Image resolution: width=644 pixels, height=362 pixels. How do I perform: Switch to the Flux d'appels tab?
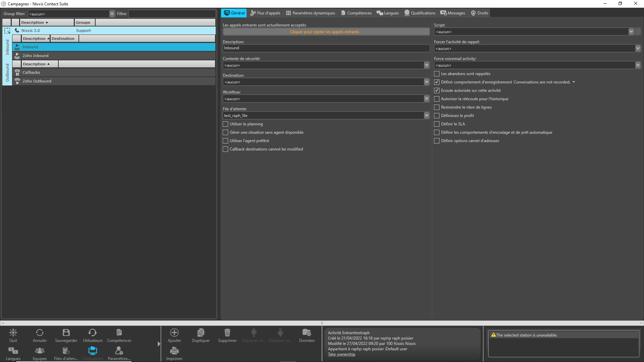(265, 13)
